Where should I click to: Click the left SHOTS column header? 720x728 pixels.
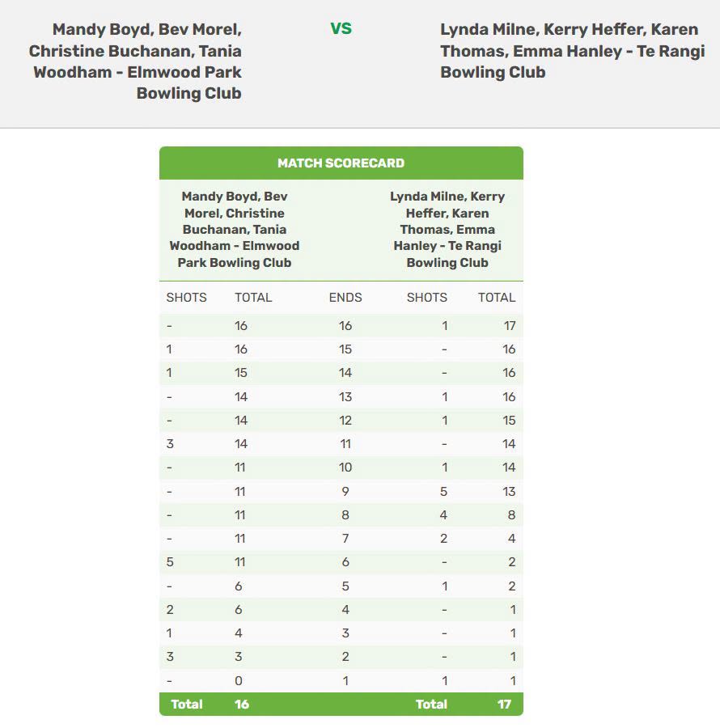(186, 297)
